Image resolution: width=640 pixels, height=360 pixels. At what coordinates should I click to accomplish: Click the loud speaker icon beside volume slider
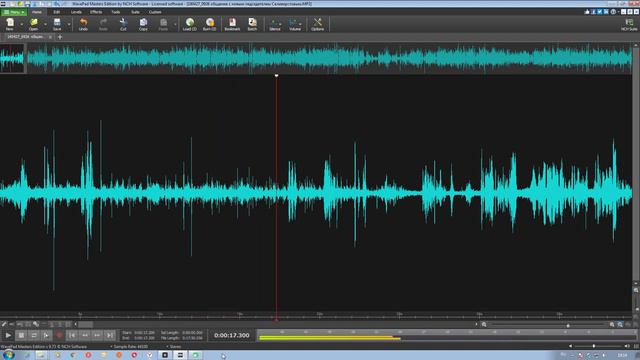coord(627,346)
